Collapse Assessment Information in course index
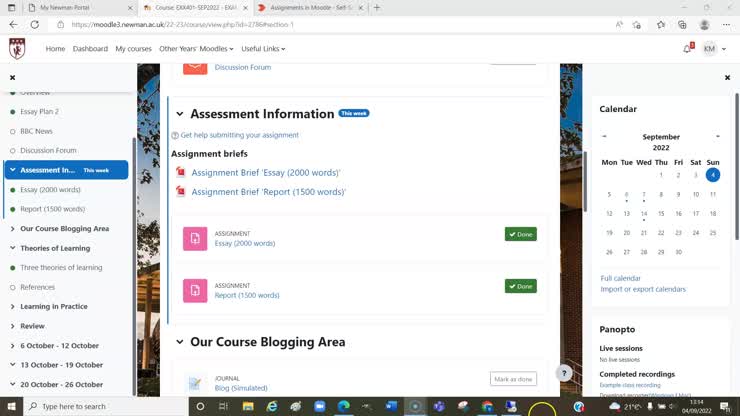 point(13,170)
